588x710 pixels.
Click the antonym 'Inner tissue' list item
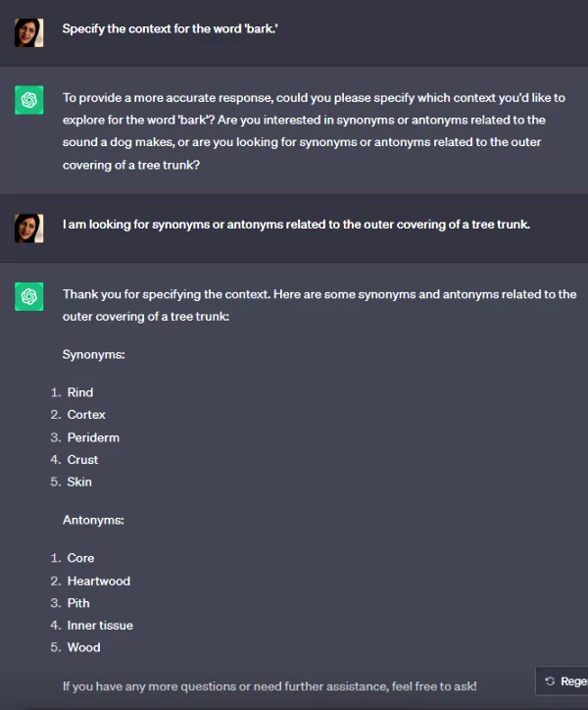click(x=100, y=626)
